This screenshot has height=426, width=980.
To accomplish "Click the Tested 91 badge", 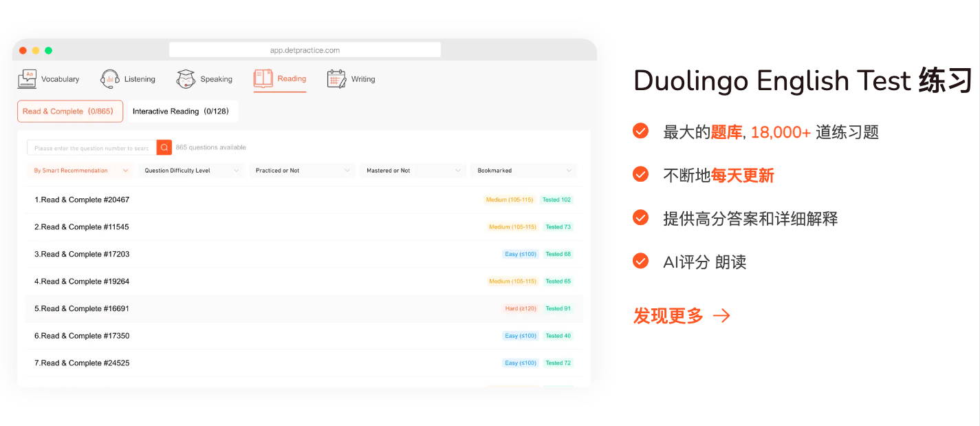I will coord(558,308).
